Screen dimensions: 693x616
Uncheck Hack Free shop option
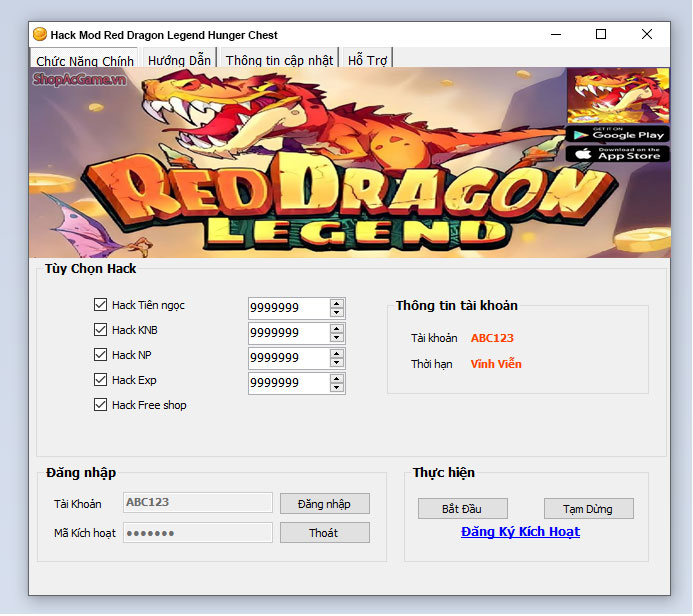pos(100,405)
